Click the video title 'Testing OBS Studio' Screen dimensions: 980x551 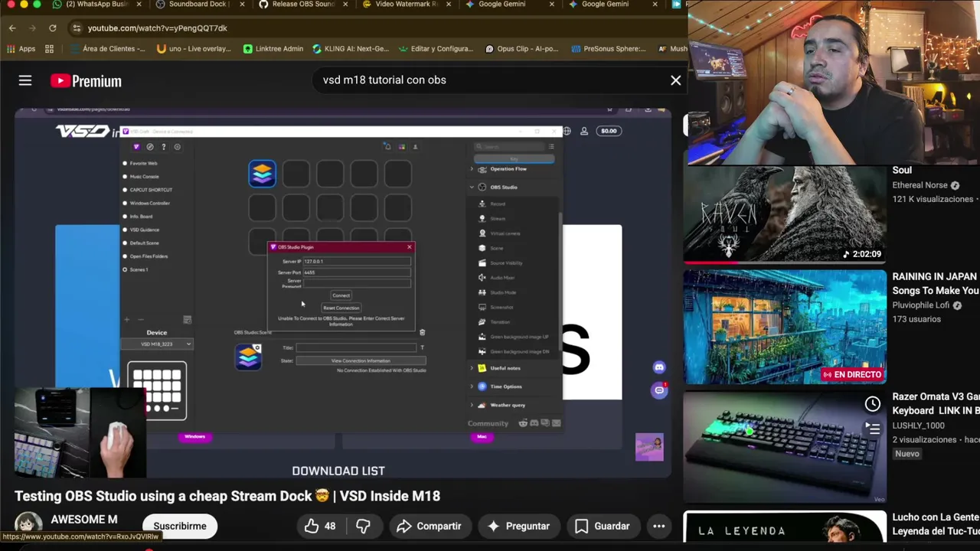[227, 496]
